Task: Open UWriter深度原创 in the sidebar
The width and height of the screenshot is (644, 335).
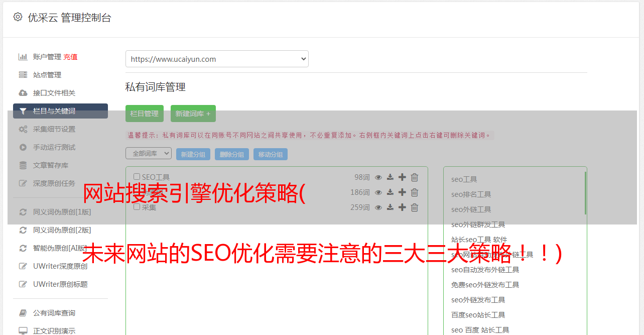Action: point(60,266)
